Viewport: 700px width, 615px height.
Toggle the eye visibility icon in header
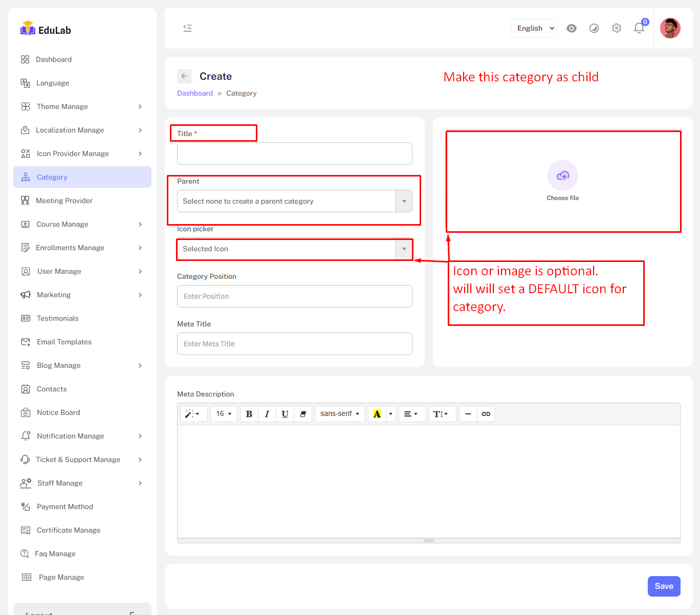571,28
